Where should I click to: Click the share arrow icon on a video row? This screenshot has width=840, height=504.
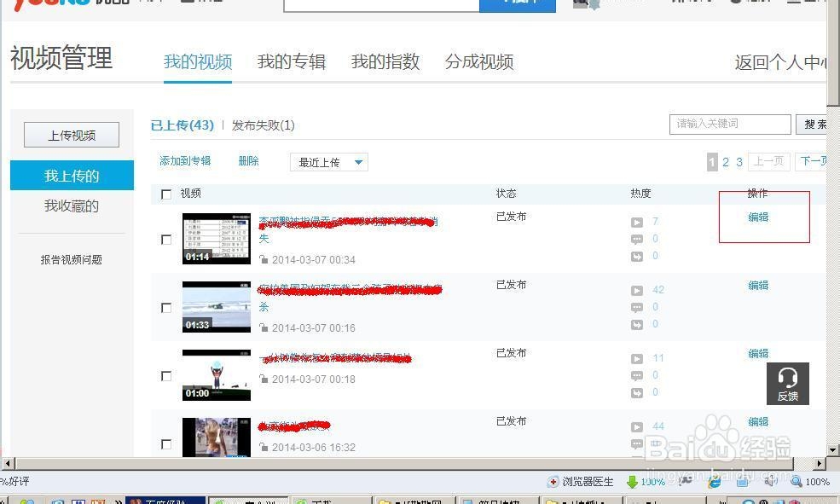tap(637, 256)
